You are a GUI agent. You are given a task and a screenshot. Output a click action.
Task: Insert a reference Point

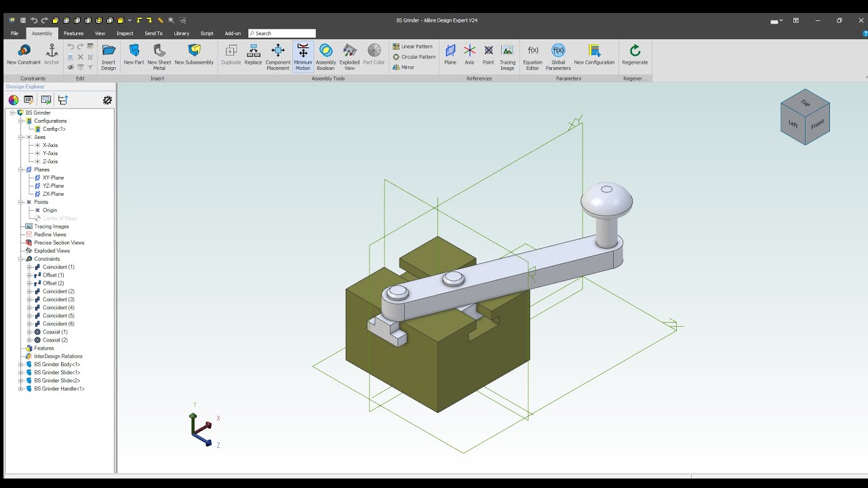[x=488, y=55]
